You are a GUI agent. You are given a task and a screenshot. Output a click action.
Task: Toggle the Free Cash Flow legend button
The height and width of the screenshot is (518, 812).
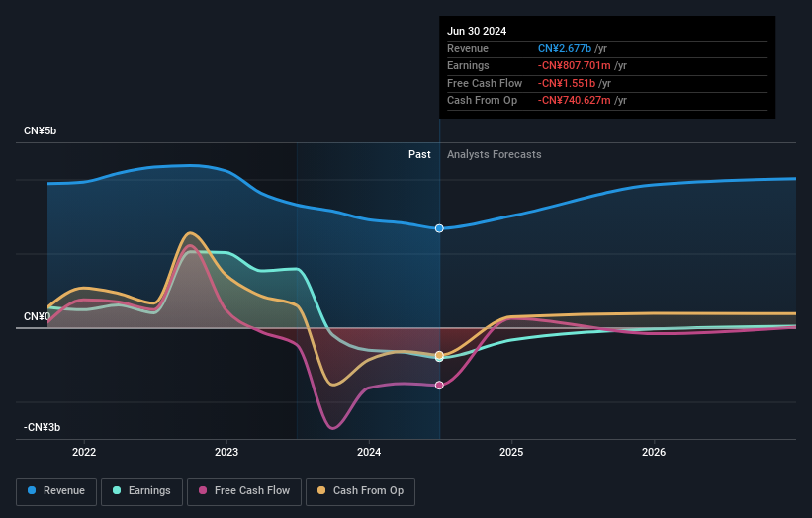(x=244, y=491)
